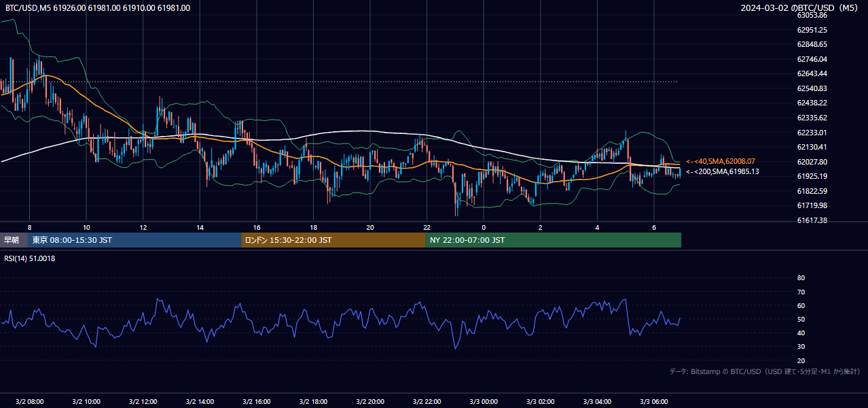Click price axis value 62746.04
The width and height of the screenshot is (868, 408).
tap(812, 59)
